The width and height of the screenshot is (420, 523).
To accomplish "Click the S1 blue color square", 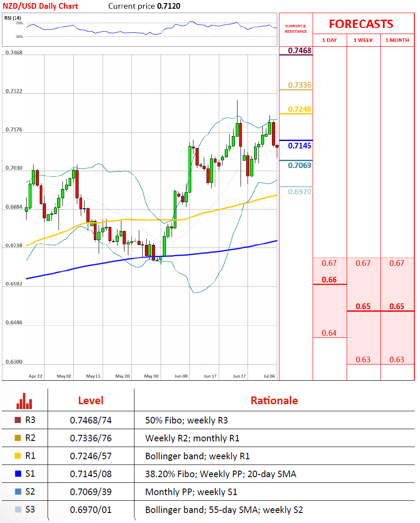I will (x=18, y=474).
